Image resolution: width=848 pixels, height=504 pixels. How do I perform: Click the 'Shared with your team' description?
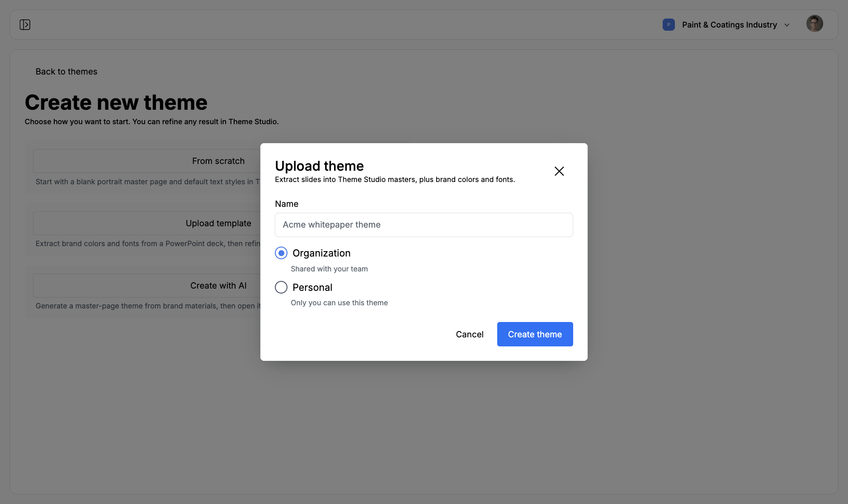[329, 269]
